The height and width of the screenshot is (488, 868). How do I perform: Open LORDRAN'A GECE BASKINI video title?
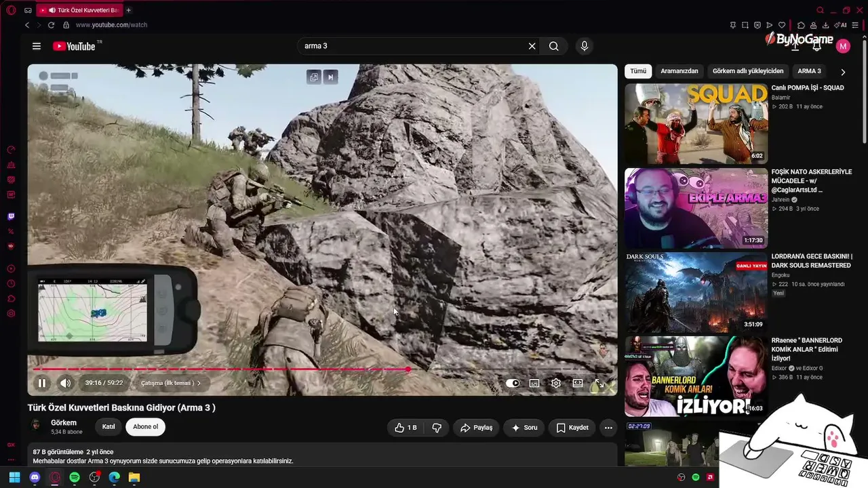coord(812,261)
